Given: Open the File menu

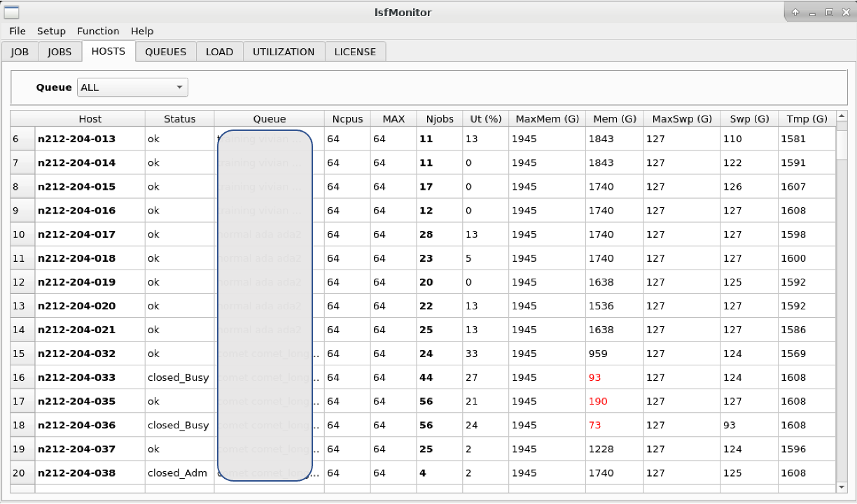Looking at the screenshot, I should [17, 31].
